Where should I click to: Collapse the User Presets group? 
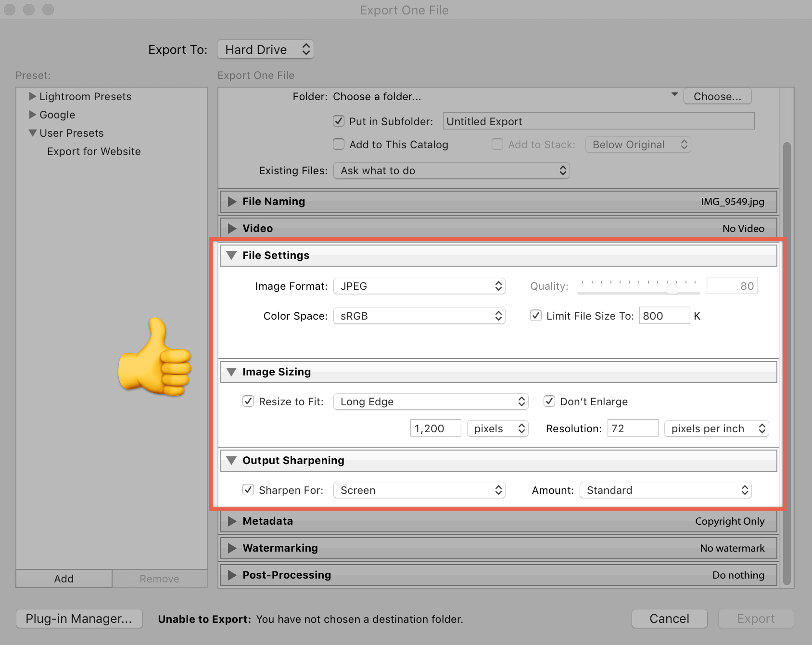tap(33, 133)
